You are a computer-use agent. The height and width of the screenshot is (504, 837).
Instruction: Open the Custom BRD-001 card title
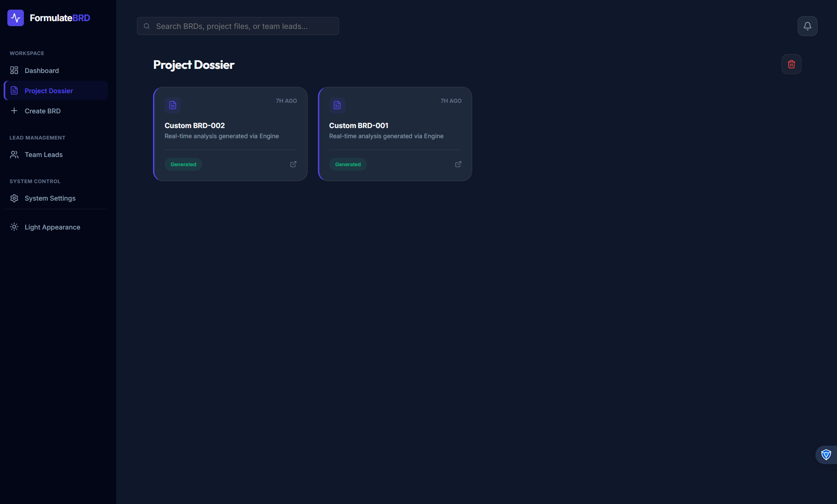coord(359,126)
